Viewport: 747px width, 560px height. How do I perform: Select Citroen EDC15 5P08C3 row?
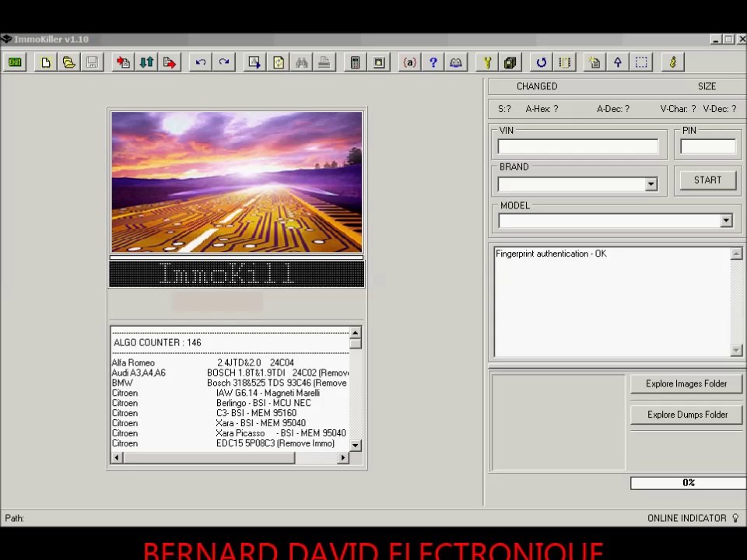(230, 443)
